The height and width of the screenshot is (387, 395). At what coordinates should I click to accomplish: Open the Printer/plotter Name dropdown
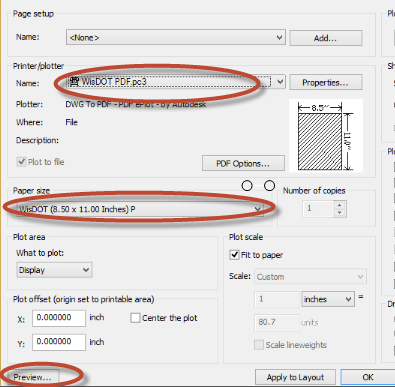pyautogui.click(x=176, y=82)
